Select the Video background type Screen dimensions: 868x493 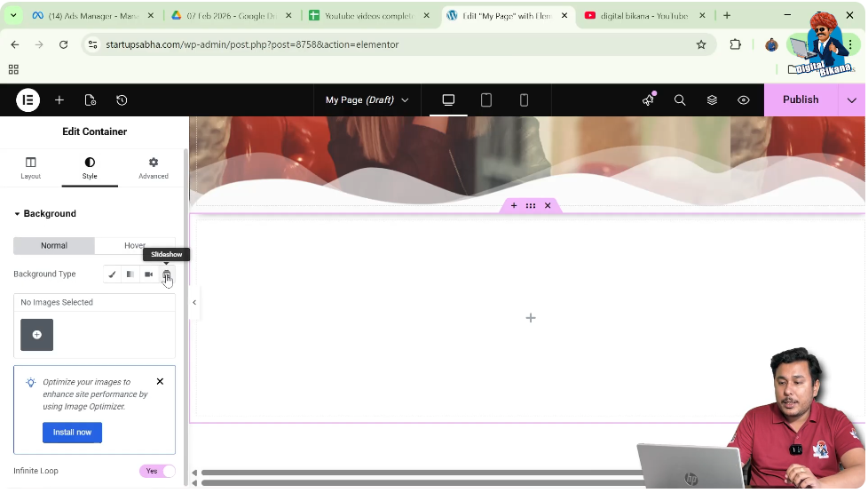tap(148, 274)
